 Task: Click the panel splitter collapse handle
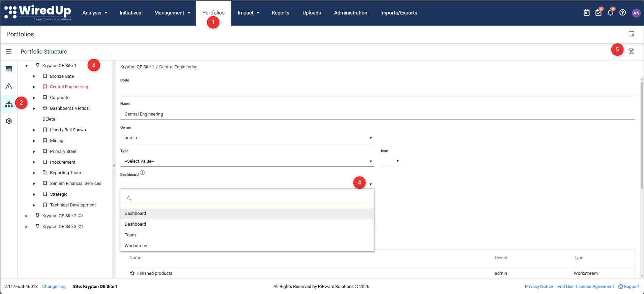(x=114, y=166)
